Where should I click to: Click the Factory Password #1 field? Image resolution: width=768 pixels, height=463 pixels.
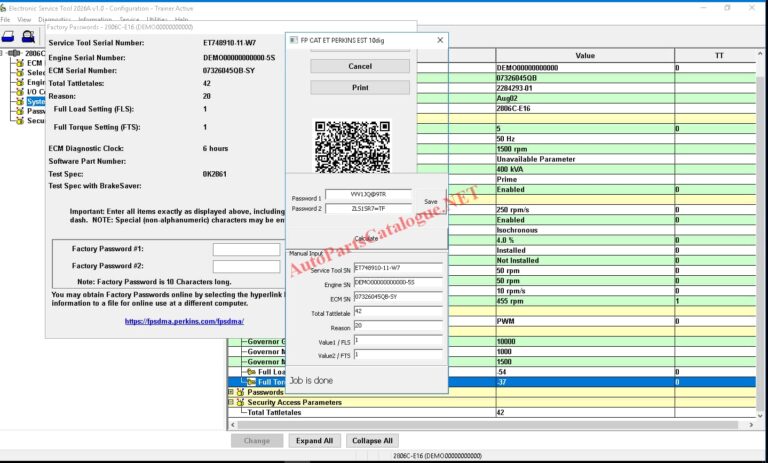pos(246,249)
